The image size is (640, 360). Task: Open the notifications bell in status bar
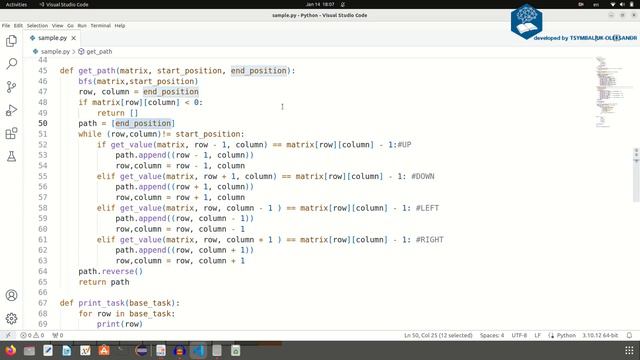(629, 335)
